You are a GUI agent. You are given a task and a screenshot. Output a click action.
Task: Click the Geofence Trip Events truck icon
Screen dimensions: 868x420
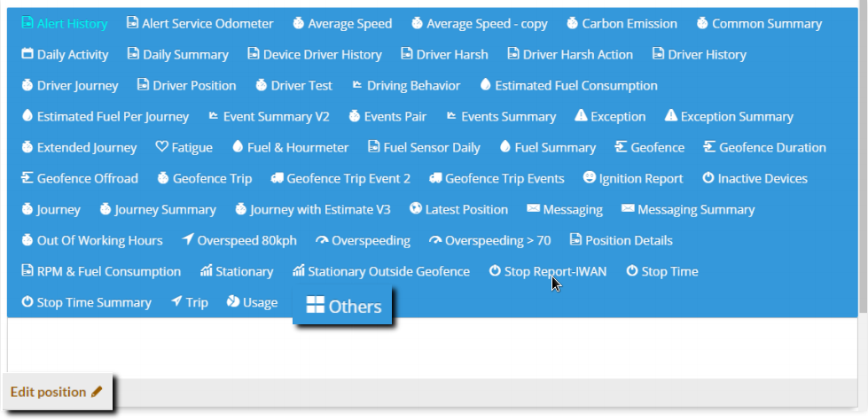coord(434,179)
